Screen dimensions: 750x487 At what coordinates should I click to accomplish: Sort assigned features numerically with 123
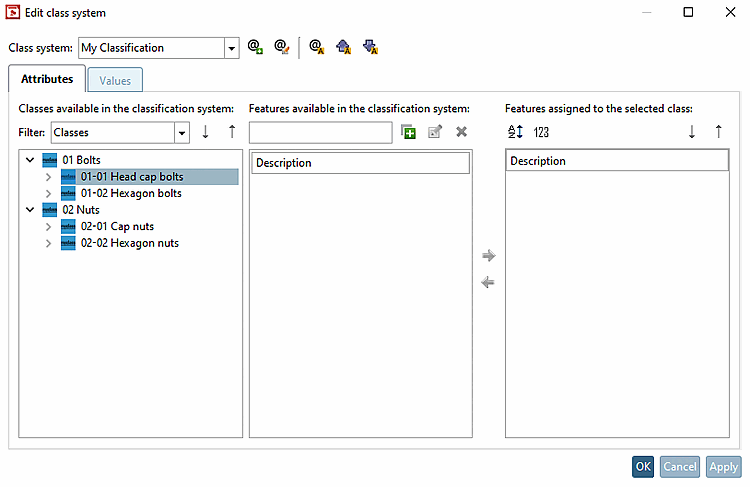541,132
